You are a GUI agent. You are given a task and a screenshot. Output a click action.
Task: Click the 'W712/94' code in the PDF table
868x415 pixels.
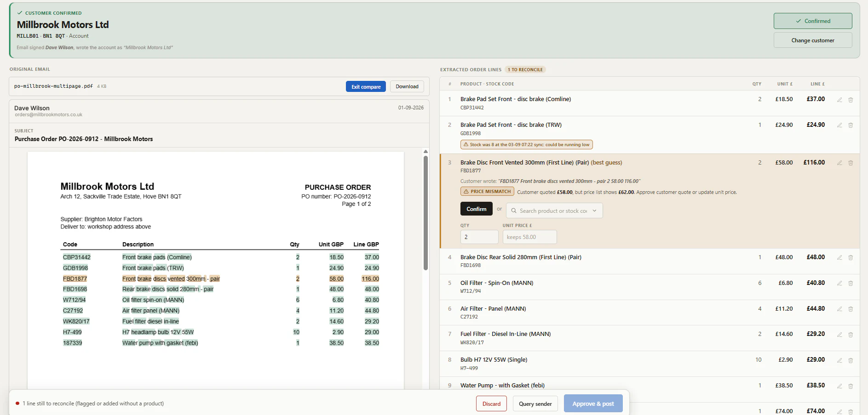click(x=75, y=300)
